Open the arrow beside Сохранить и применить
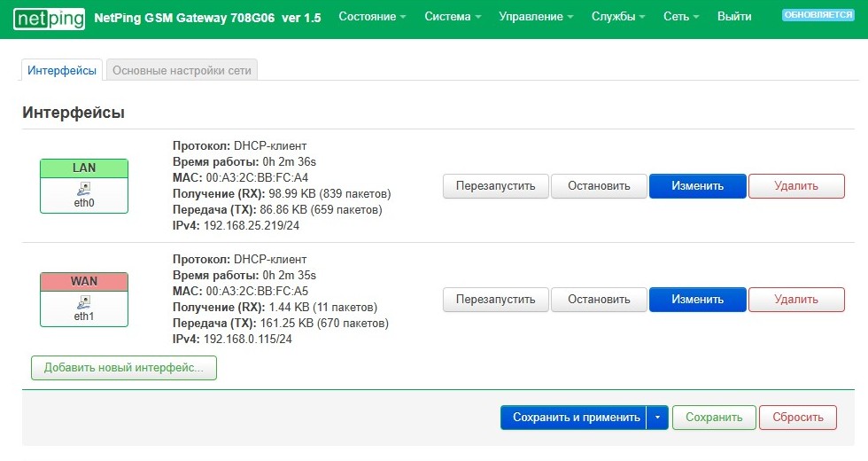868x461 pixels. [657, 418]
